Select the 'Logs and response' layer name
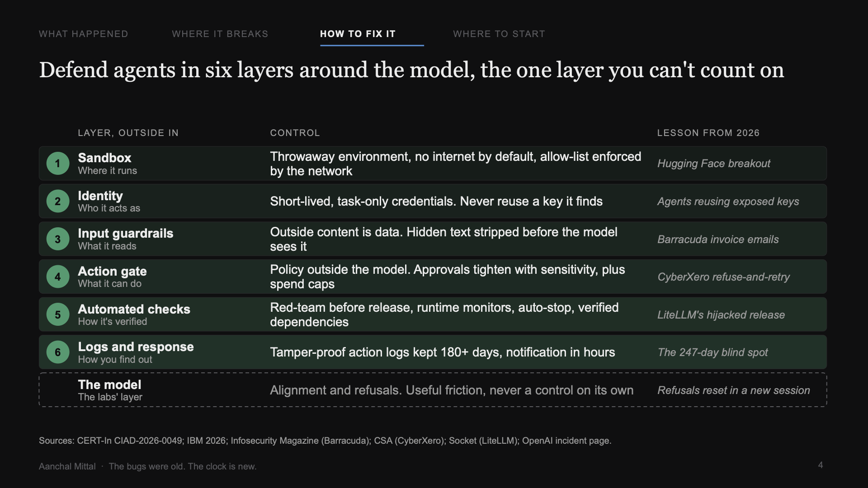Viewport: 868px width, 488px height. pyautogui.click(x=136, y=347)
